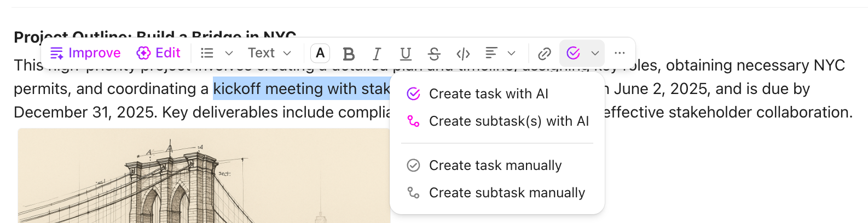Expand the list type dropdown arrow

pos(229,53)
